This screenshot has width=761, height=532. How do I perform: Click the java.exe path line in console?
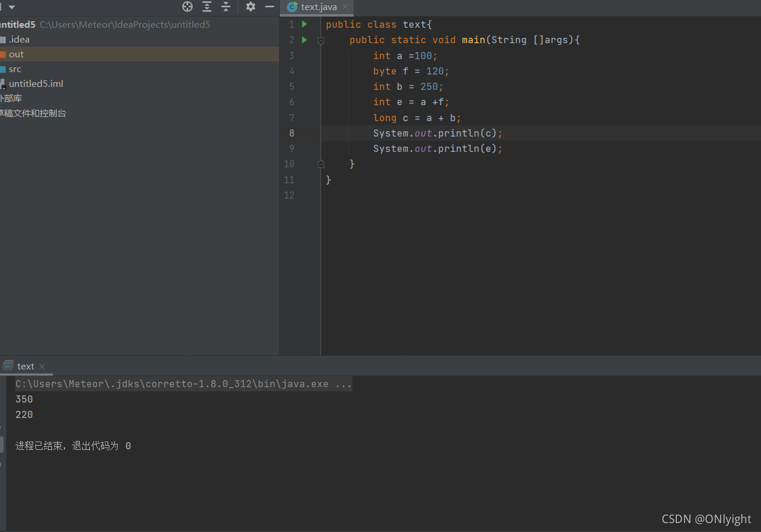177,384
